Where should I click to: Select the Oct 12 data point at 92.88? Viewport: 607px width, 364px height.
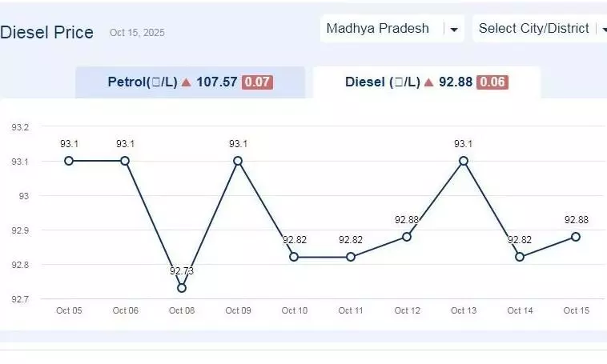coord(407,237)
